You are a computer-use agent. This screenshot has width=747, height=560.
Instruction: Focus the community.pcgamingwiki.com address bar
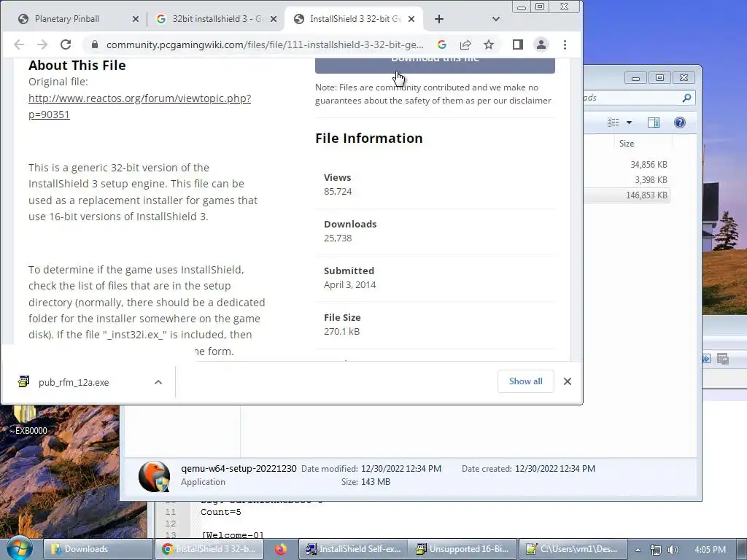[264, 44]
